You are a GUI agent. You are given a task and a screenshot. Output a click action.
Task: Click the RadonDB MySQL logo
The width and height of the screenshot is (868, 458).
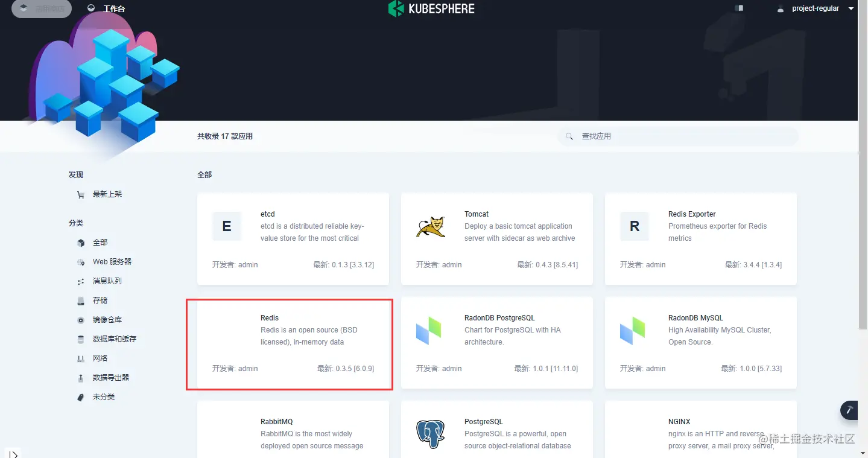(633, 330)
